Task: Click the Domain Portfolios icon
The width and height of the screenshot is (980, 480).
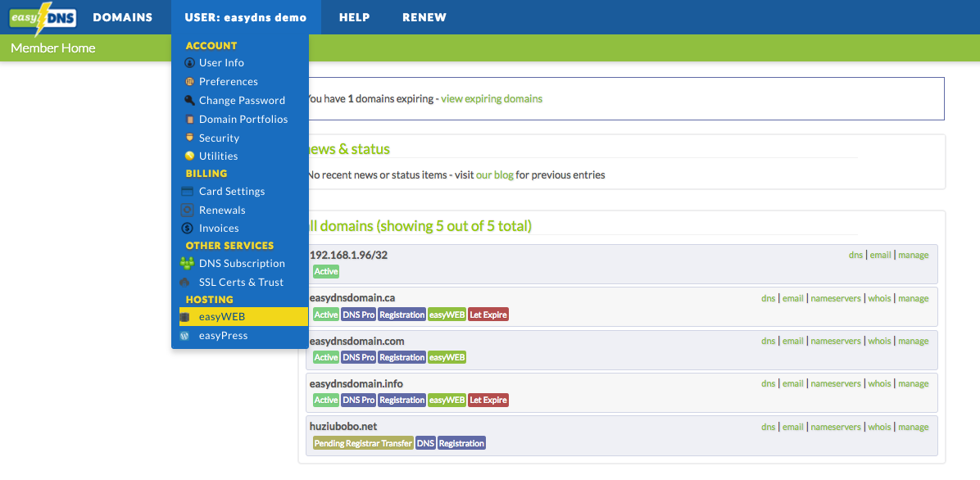Action: pyautogui.click(x=189, y=120)
